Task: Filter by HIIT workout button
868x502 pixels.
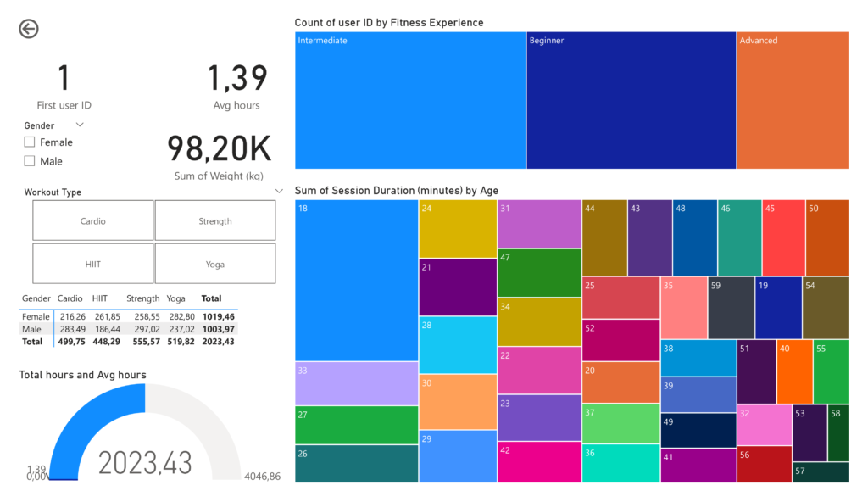Action: pos(93,264)
